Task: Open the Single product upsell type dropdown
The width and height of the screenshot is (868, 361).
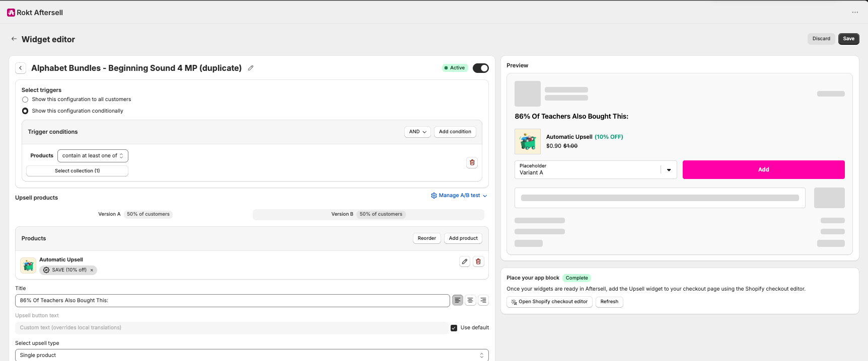Action: (252, 355)
